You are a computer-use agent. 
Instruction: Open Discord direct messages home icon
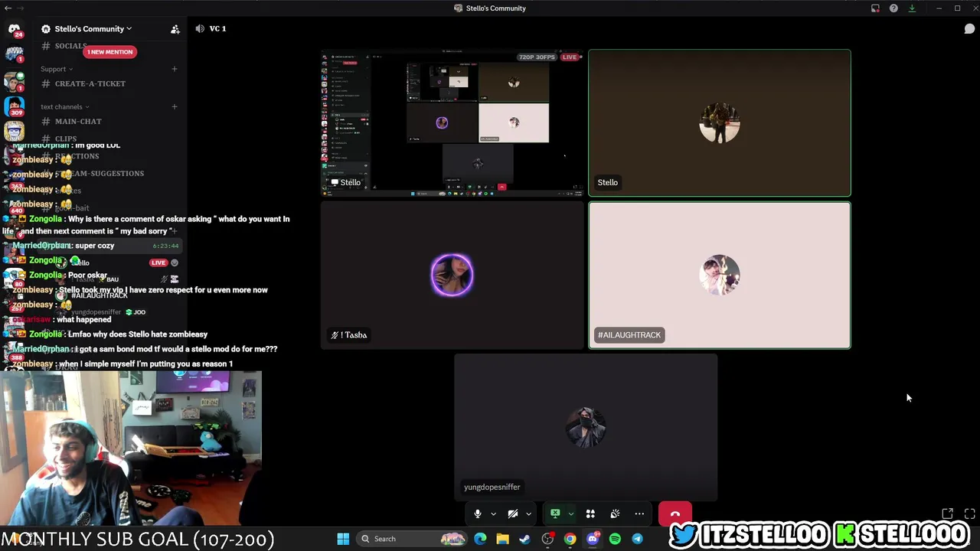tap(14, 30)
